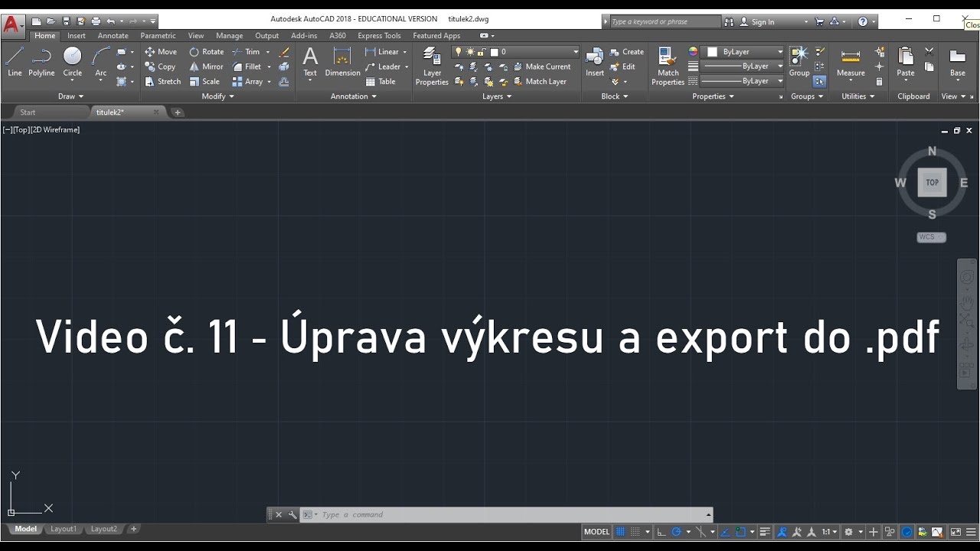Toggle lineweight display in status bar
This screenshot has height=551, width=980.
[765, 532]
